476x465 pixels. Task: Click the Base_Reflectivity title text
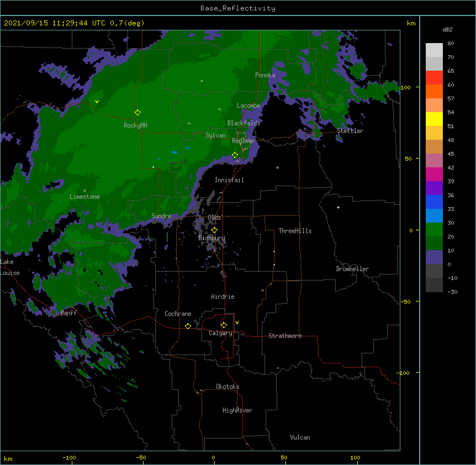pos(238,8)
